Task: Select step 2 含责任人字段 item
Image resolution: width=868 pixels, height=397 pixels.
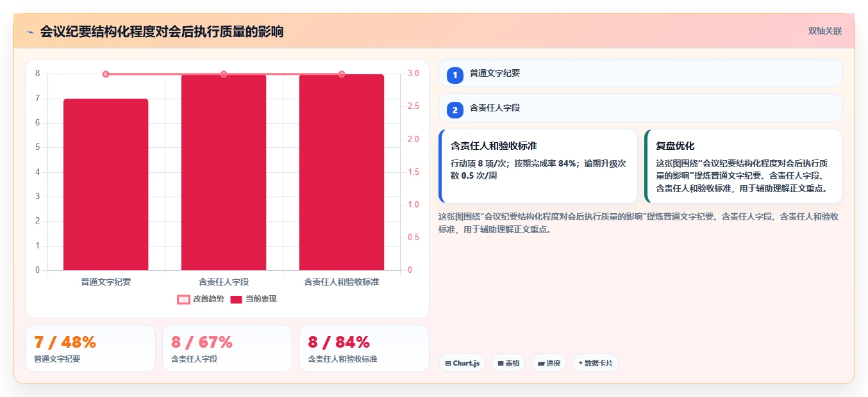Action: (x=640, y=108)
